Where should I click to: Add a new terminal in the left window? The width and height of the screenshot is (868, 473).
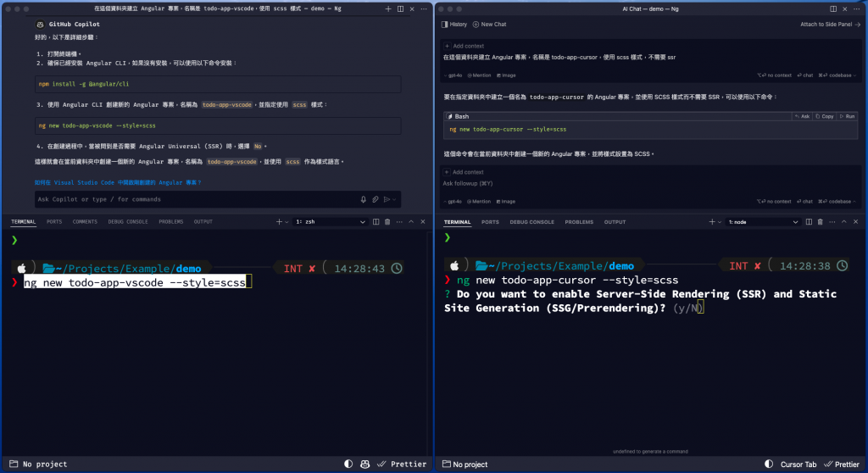[279, 221]
